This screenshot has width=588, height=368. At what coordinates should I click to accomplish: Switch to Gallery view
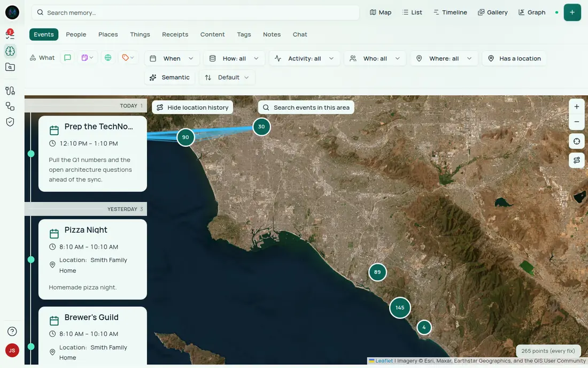point(493,12)
